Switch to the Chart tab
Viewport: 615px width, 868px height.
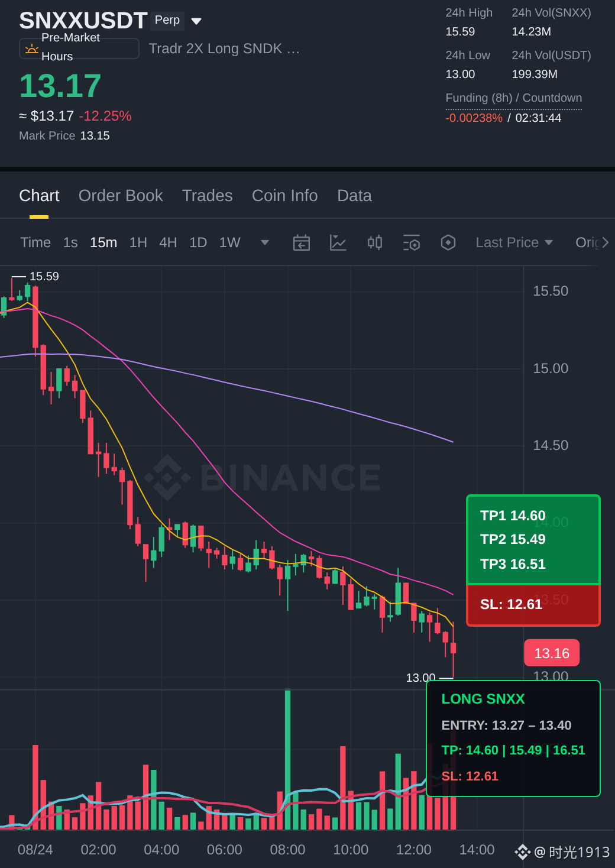point(39,196)
